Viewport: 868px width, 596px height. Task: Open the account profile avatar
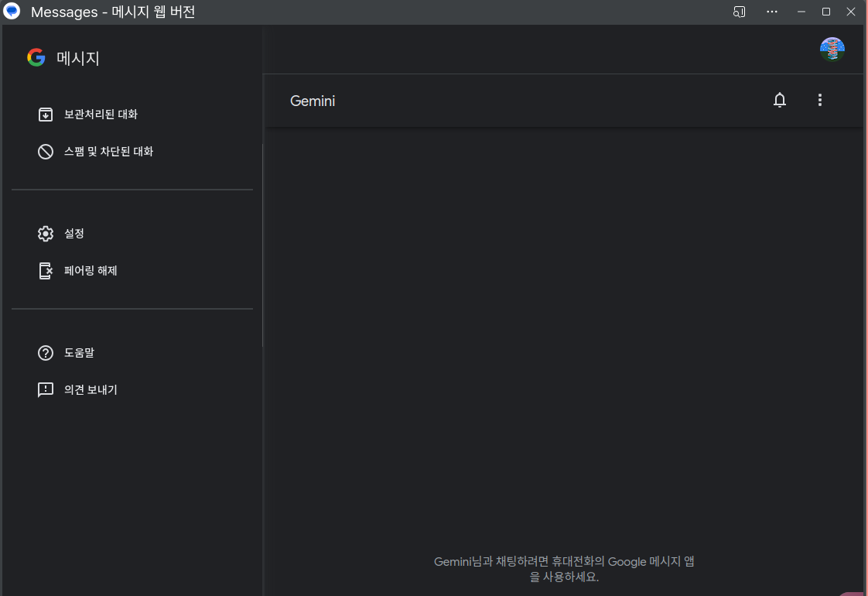tap(832, 50)
